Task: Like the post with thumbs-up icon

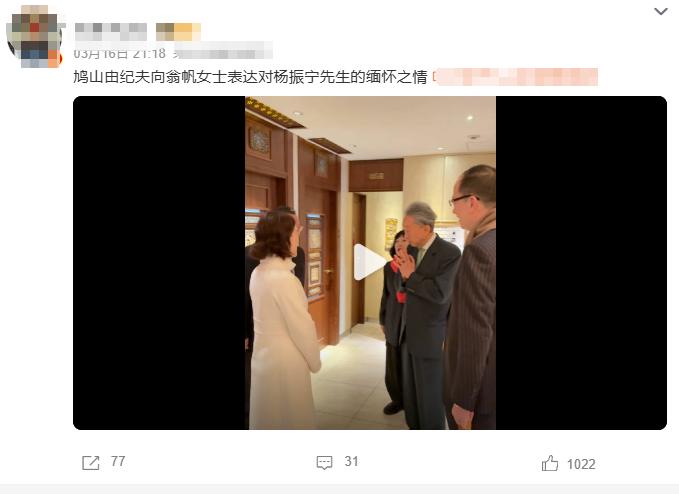Action: click(x=550, y=463)
